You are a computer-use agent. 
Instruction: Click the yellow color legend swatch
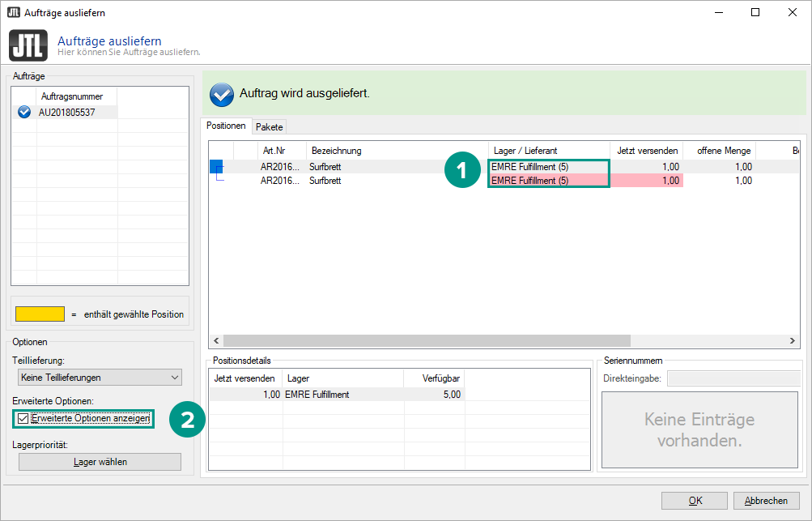(x=40, y=314)
